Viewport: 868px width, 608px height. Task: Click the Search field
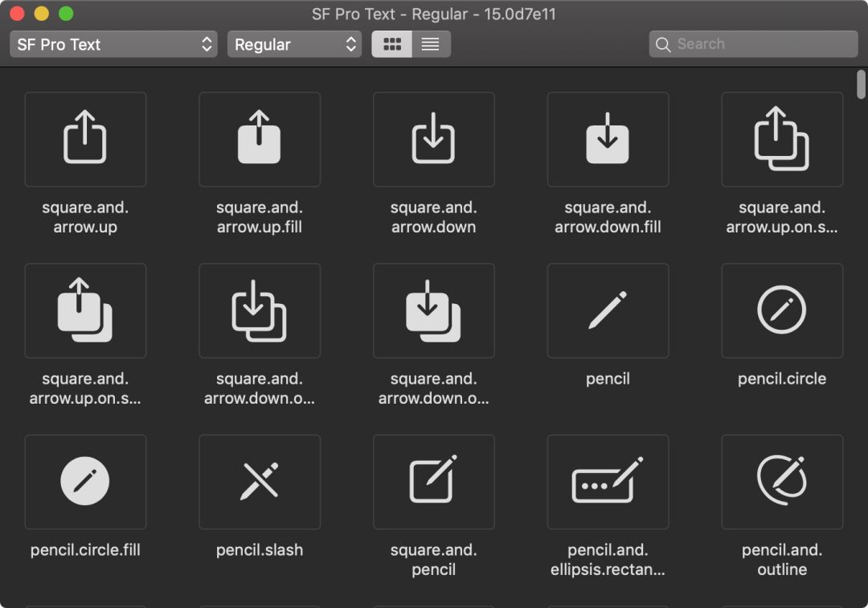(753, 44)
